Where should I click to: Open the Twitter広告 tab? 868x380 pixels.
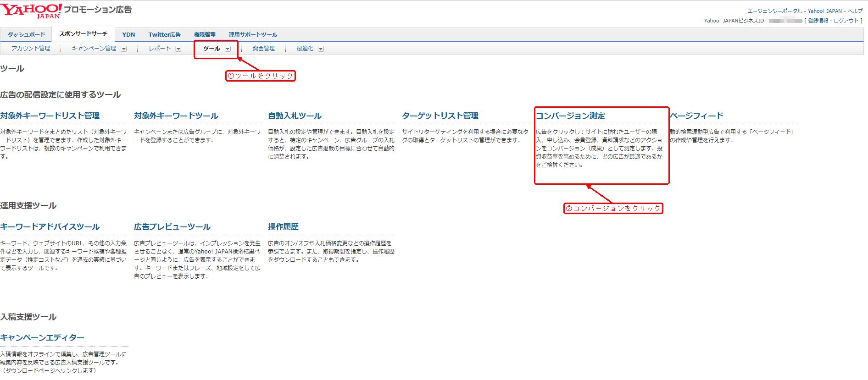[x=164, y=35]
